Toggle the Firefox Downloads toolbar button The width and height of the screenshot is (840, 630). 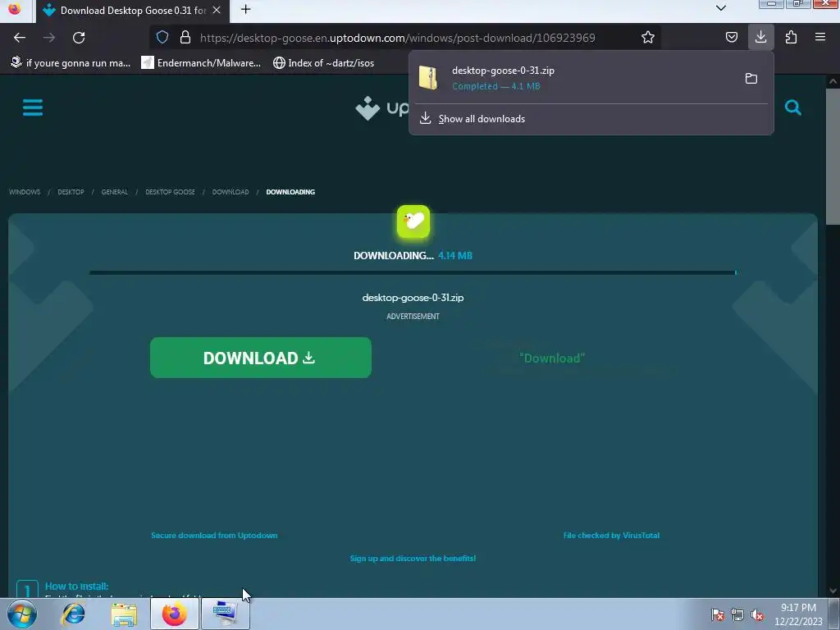coord(760,37)
